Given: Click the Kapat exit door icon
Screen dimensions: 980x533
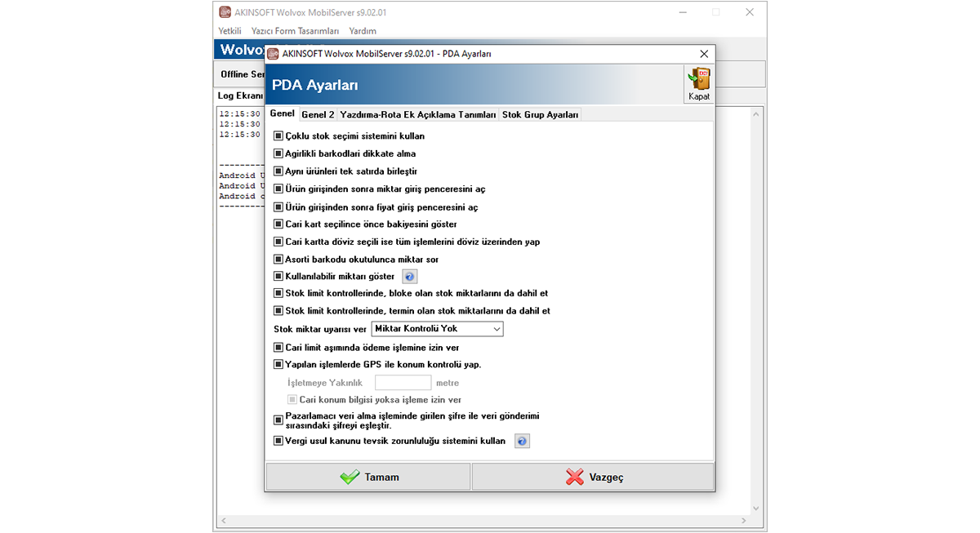Looking at the screenshot, I should click(x=699, y=80).
